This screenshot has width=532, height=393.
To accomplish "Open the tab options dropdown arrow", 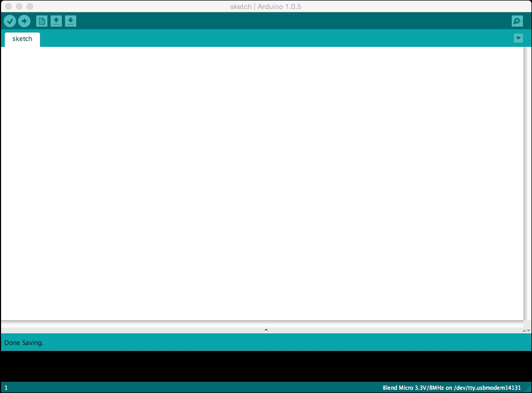I will click(x=518, y=38).
